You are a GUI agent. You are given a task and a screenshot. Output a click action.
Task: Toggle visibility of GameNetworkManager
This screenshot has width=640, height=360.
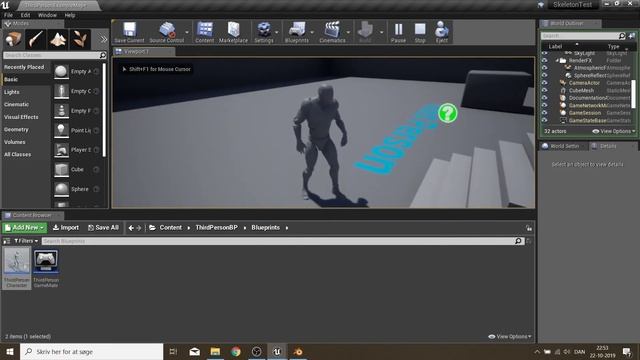pyautogui.click(x=544, y=105)
